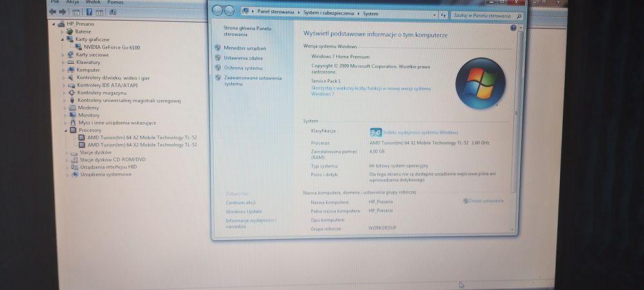The height and width of the screenshot is (290, 644).
Task: Open Centrum akcji link
Action: (241, 203)
